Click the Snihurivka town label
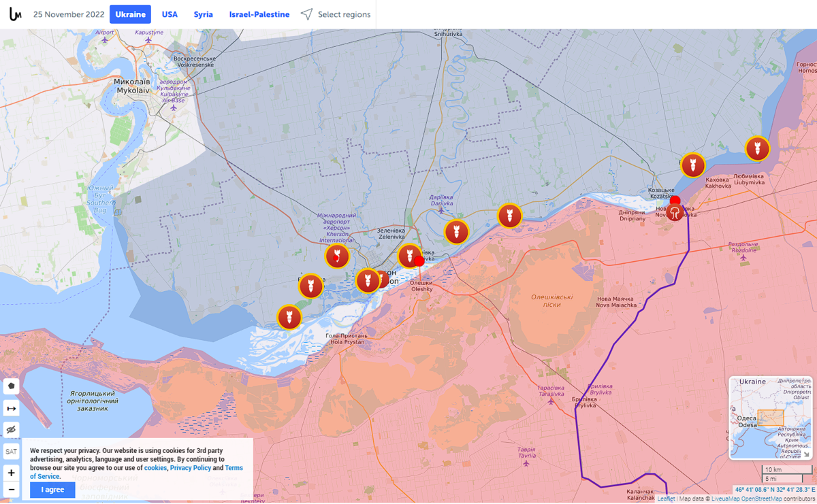Image resolution: width=817 pixels, height=504 pixels. [x=449, y=32]
